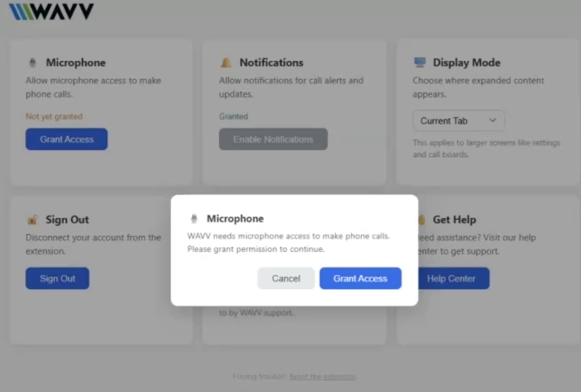Click the 'Having trouble?' text
This screenshot has height=392, width=581.
tap(260, 377)
